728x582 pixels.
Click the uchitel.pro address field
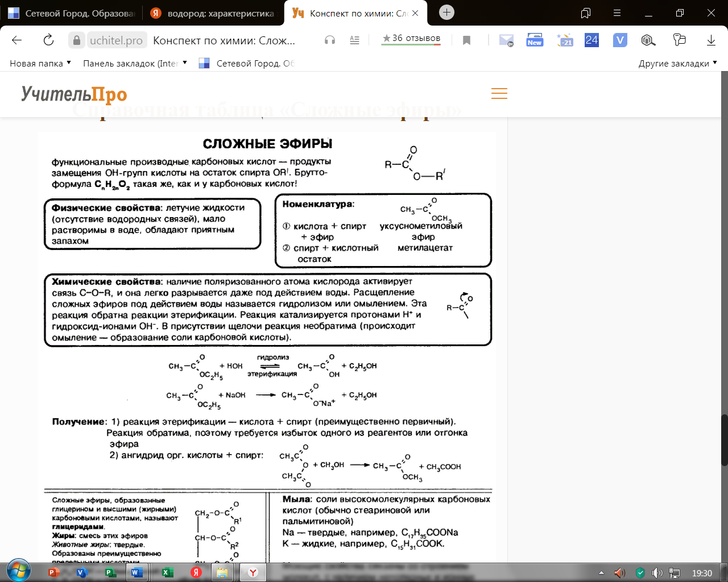click(x=117, y=40)
